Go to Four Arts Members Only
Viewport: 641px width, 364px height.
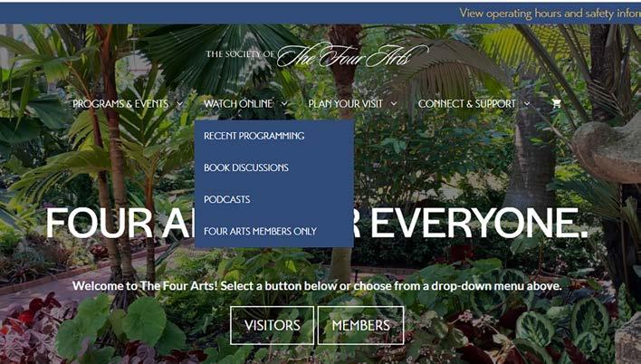coord(261,232)
